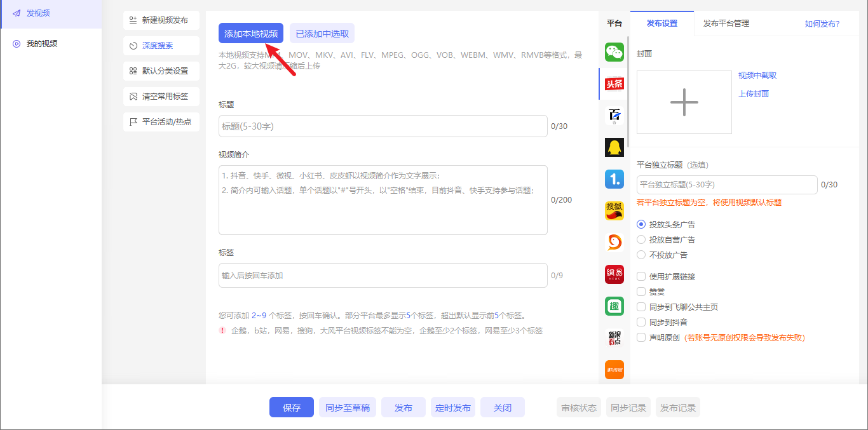This screenshot has width=868, height=430.
Task: Check 同步到抖音
Action: pos(641,323)
